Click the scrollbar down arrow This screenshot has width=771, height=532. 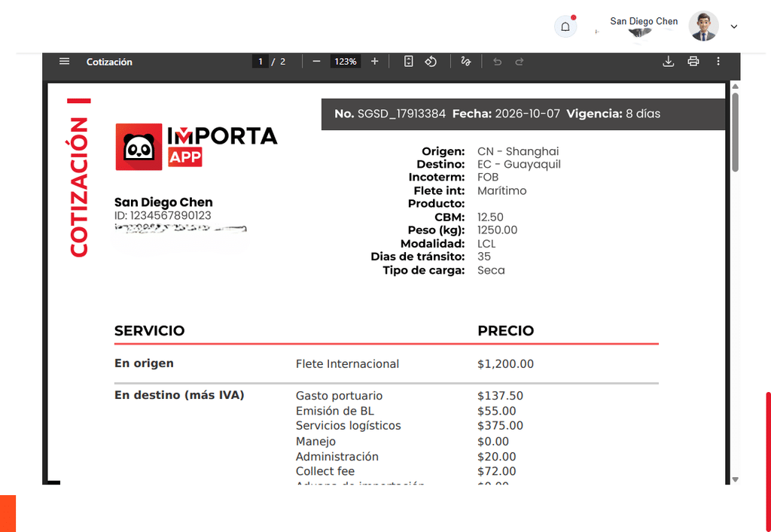point(735,479)
